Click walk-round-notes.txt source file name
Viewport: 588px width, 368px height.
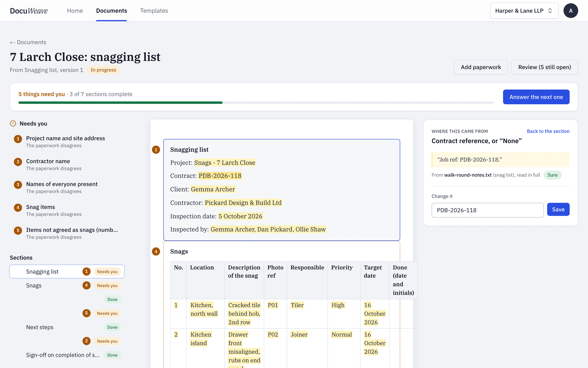pos(468,175)
